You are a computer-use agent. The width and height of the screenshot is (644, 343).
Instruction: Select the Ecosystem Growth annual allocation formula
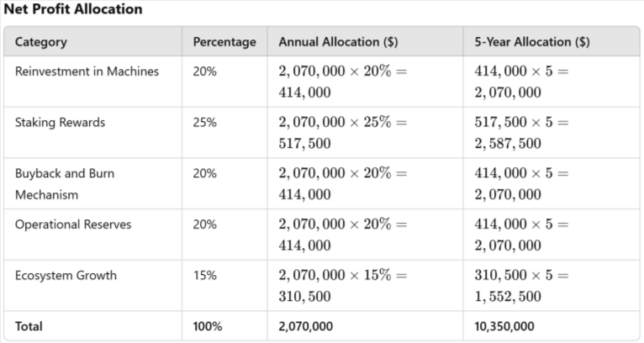coord(342,286)
